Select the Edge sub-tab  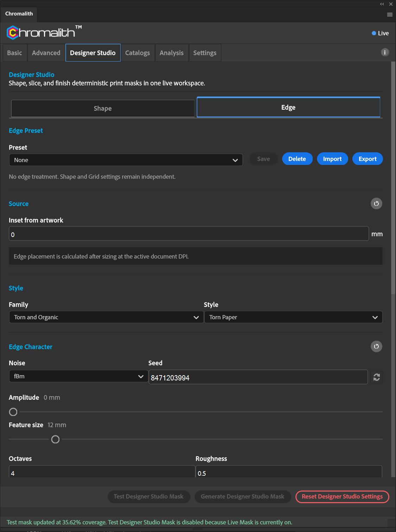pyautogui.click(x=288, y=107)
